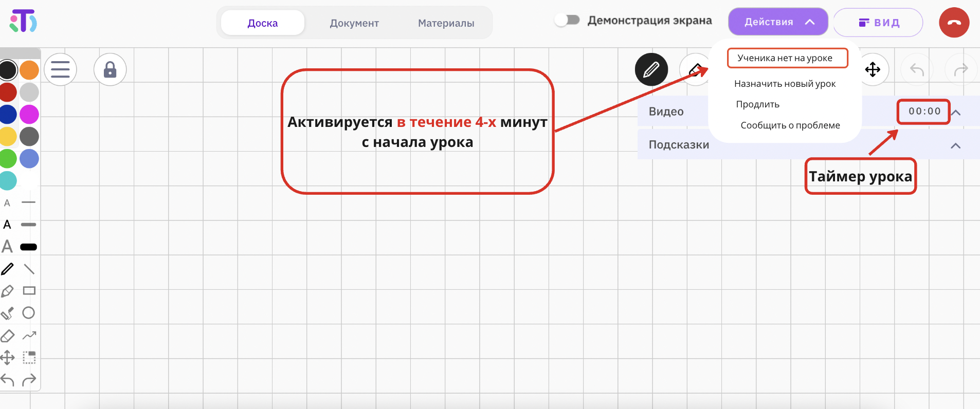
Task: Pick the dark blue color swatch
Action: pyautogui.click(x=8, y=114)
